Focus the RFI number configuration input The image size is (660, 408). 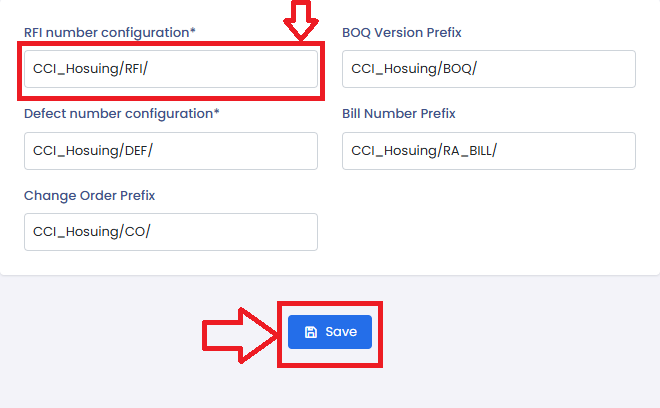tap(170, 69)
